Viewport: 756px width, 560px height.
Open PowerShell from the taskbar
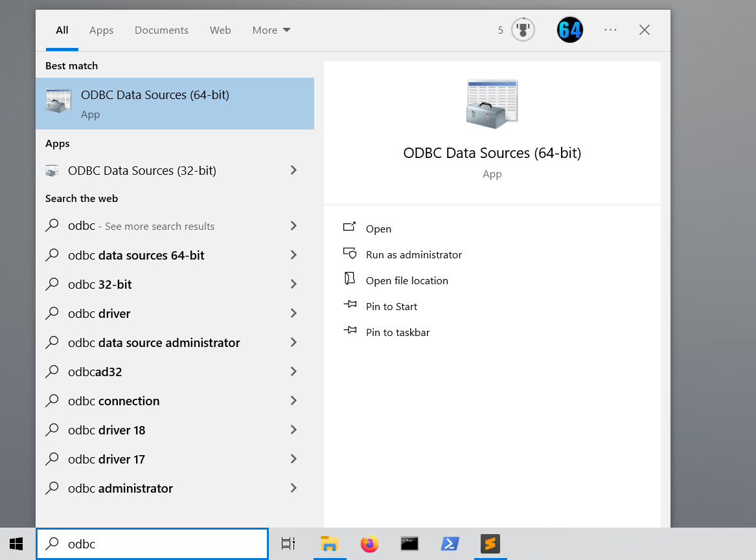point(450,544)
